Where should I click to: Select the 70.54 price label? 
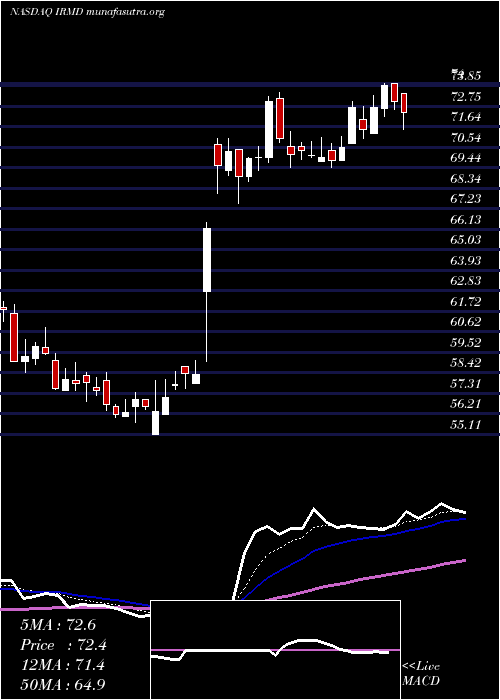466,137
